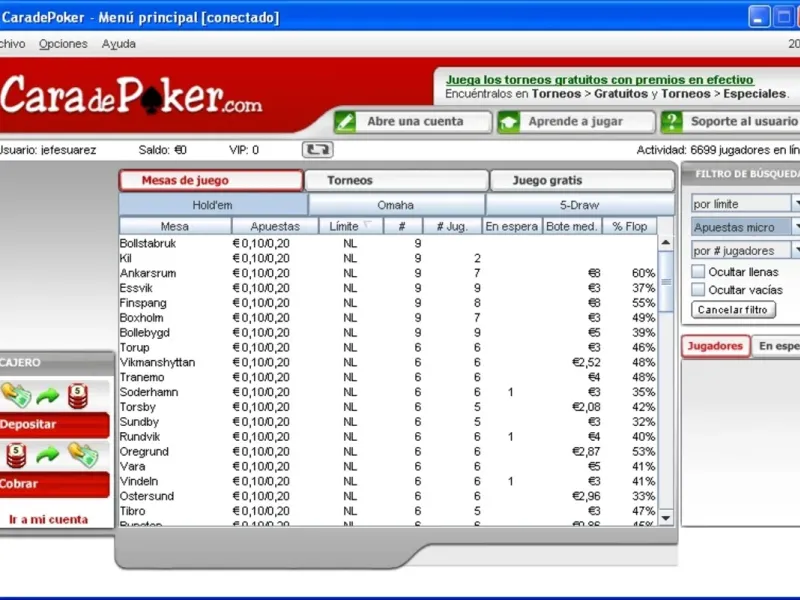
Task: Click the table list scrollbar thumb
Action: click(x=666, y=281)
